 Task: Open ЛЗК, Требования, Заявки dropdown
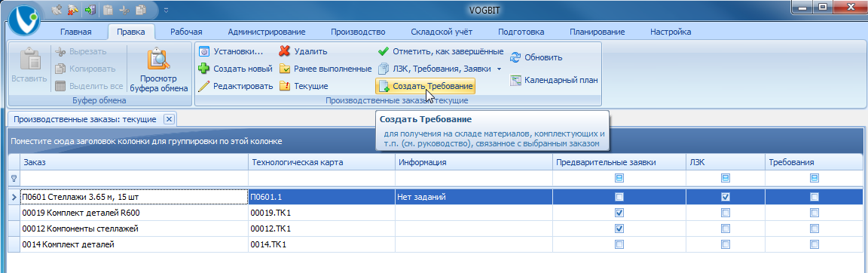point(440,69)
